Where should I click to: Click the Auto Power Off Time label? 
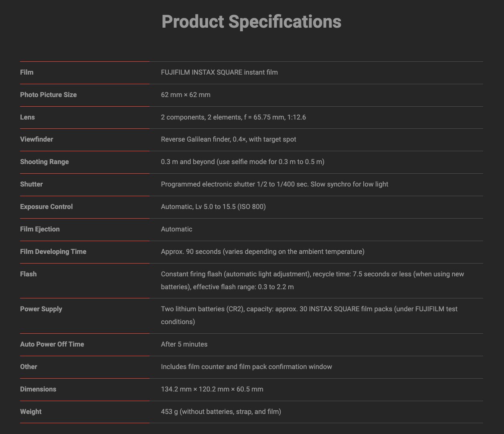(x=52, y=344)
